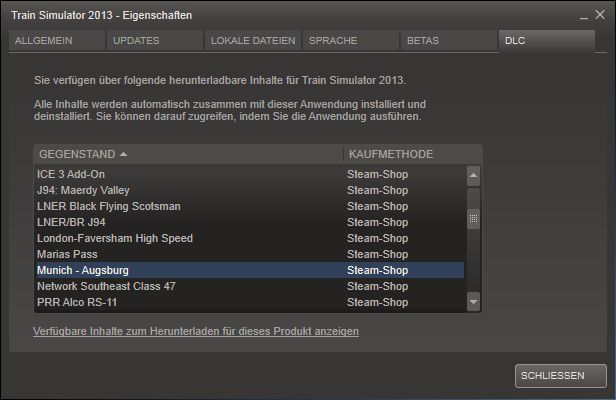Screen dimensions: 616x400
Task: Click the SCHLIESSEN button
Action: [x=561, y=376]
